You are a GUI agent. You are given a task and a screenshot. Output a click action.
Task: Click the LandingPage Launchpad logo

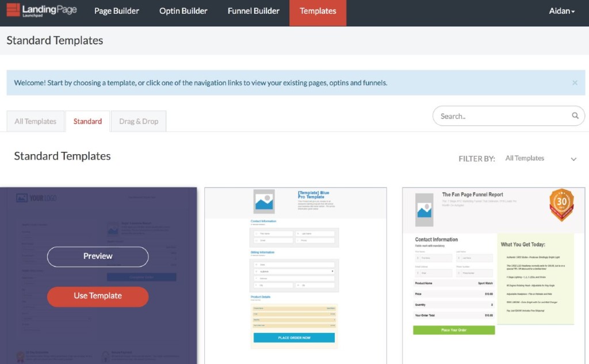coord(41,10)
